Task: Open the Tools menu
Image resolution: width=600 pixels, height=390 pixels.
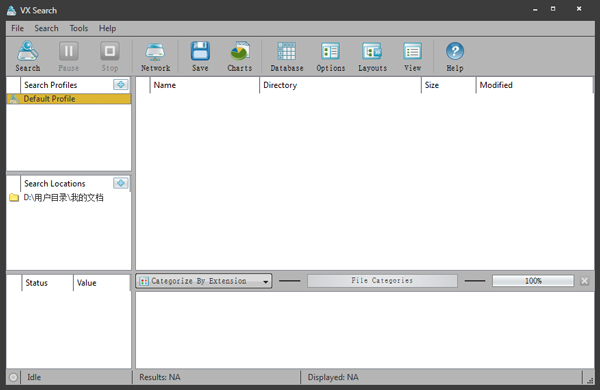Action: 78,28
